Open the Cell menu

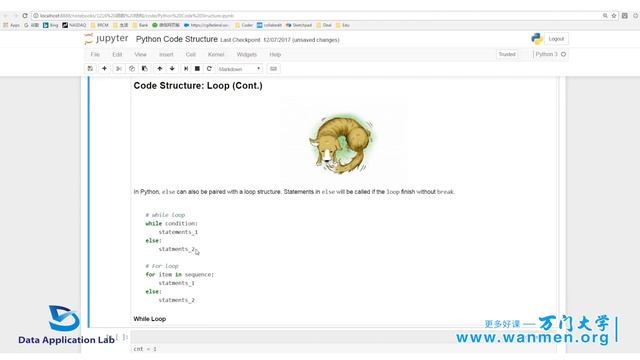coord(191,54)
